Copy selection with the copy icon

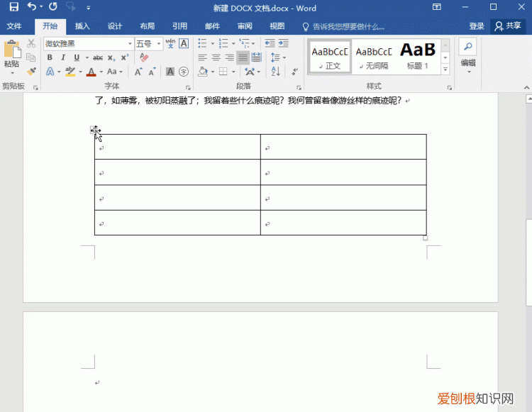pyautogui.click(x=31, y=57)
